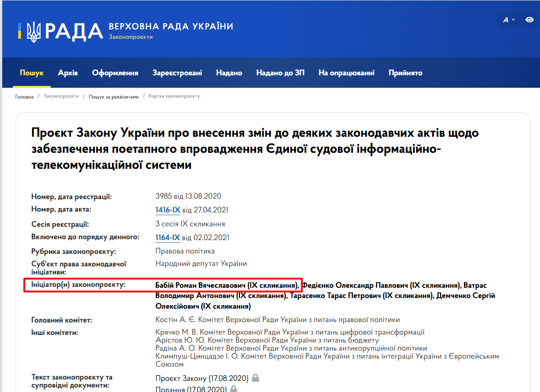Click the Народний депутат України text

click(201, 264)
